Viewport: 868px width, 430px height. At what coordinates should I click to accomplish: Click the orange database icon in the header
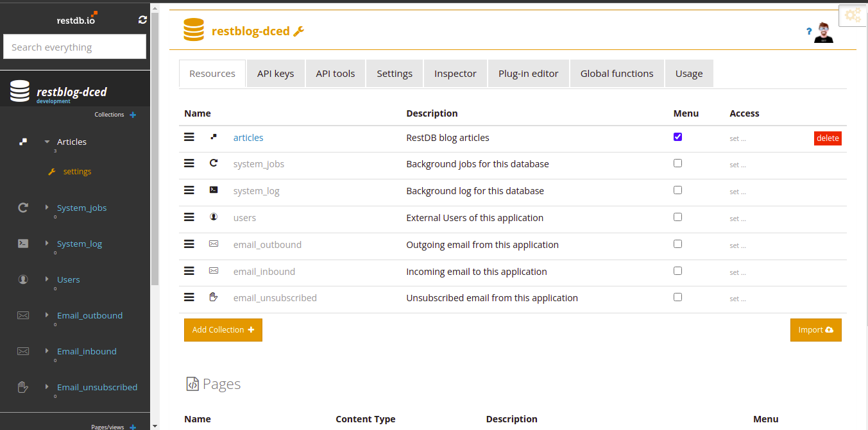coord(194,30)
